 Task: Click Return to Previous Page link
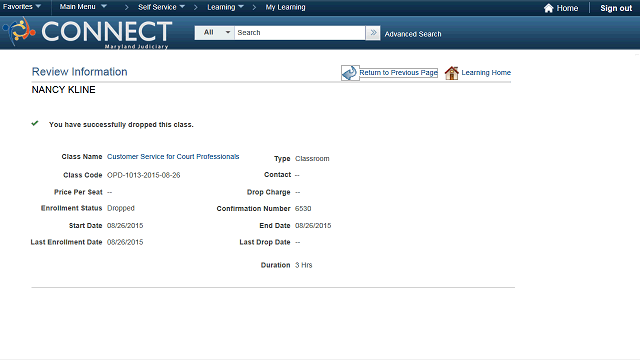click(x=398, y=73)
